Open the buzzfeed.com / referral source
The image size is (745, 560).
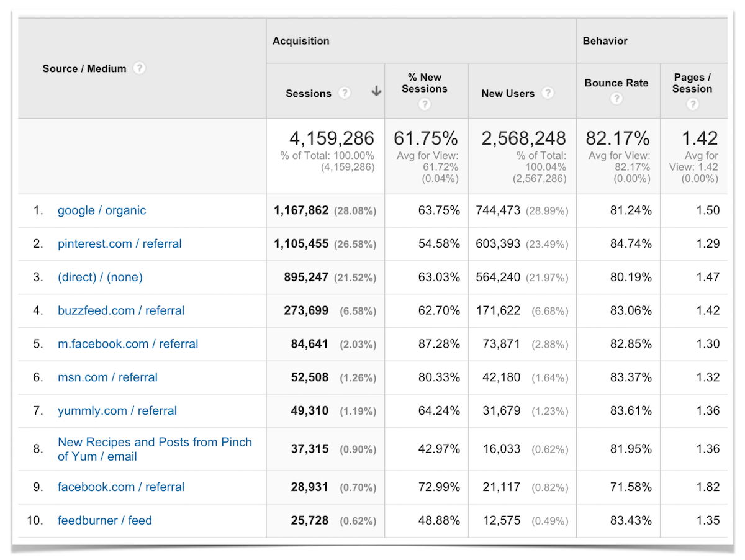pos(121,310)
